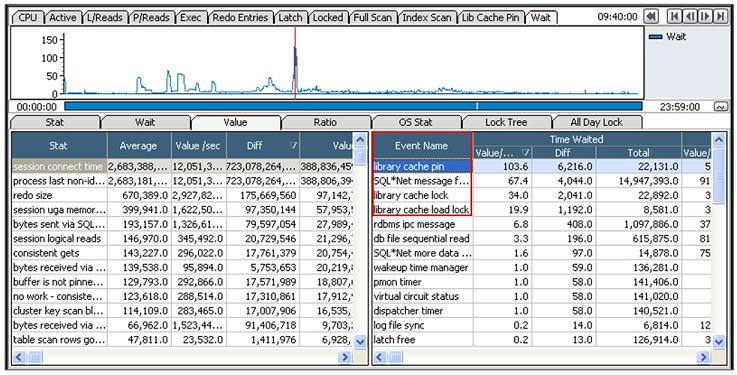Open the All Day Lock tab
737x375 pixels.
(x=596, y=122)
